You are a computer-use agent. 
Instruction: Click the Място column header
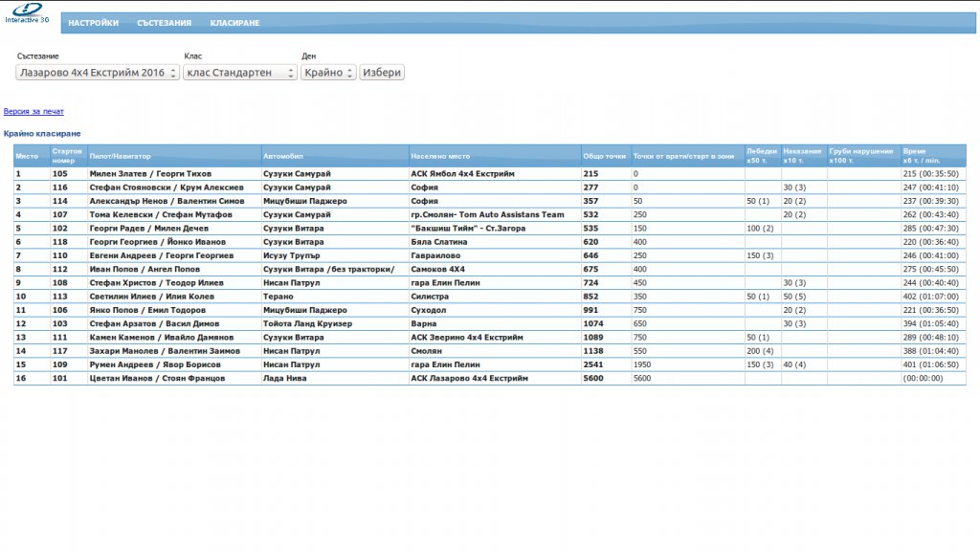coord(32,156)
